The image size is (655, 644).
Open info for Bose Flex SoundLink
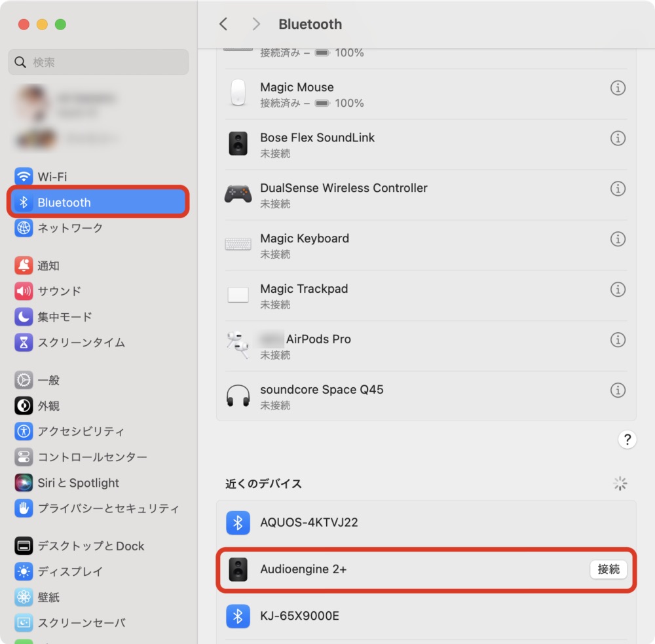618,138
